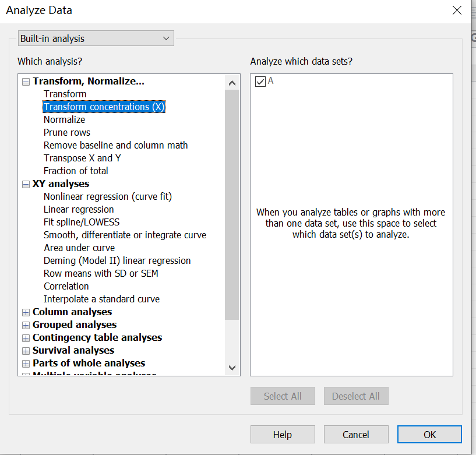Expand Parts of whole analyses section
This screenshot has height=455, width=476.
pyautogui.click(x=26, y=364)
